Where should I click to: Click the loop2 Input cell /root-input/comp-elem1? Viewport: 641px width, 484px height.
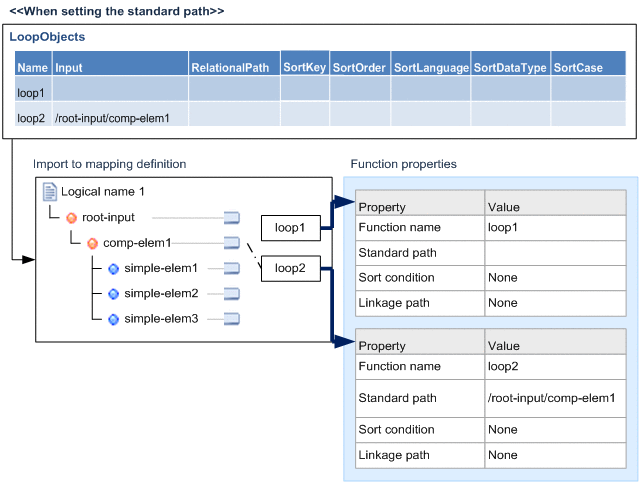pyautogui.click(x=113, y=118)
